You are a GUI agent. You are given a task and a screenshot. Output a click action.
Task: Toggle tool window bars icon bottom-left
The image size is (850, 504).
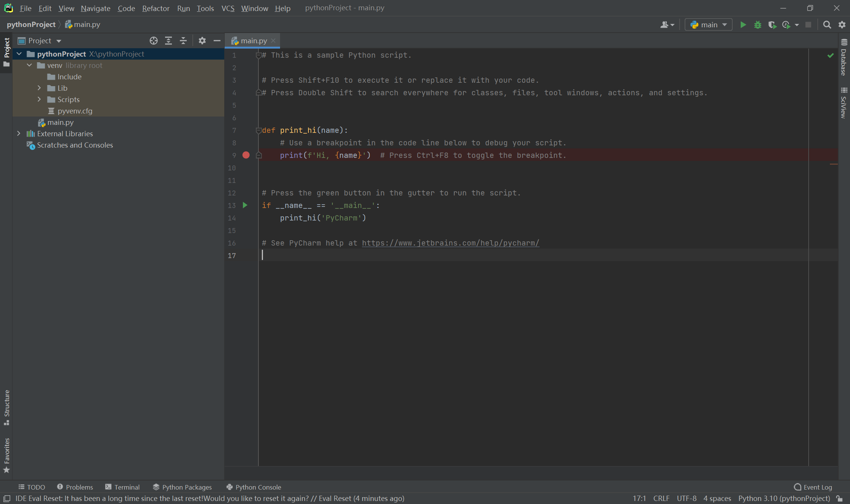[7, 498]
